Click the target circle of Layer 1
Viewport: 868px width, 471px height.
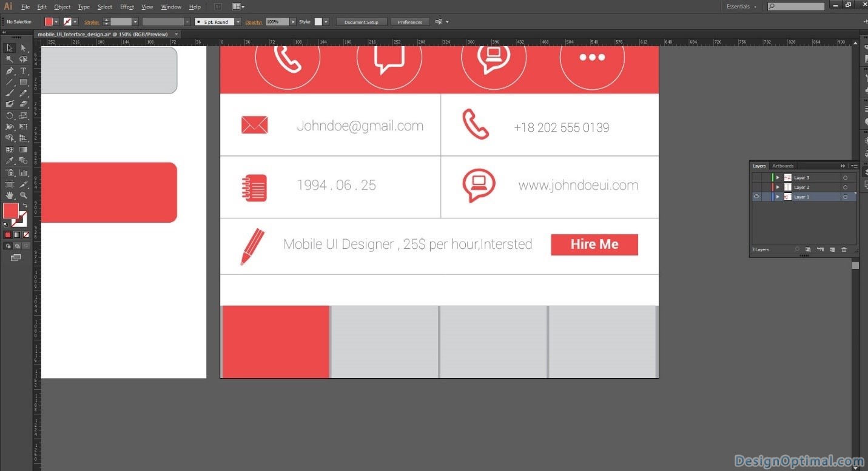pos(845,197)
